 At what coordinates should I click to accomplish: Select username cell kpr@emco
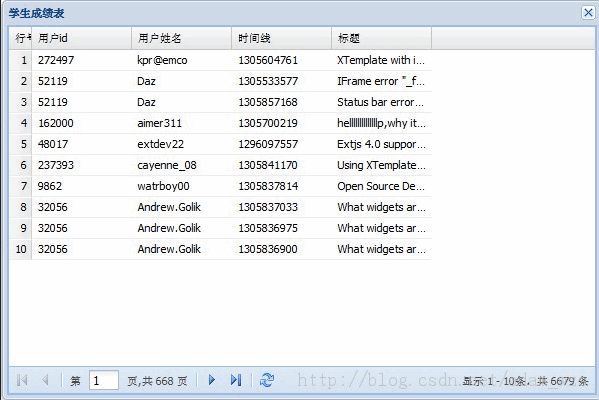coord(181,60)
